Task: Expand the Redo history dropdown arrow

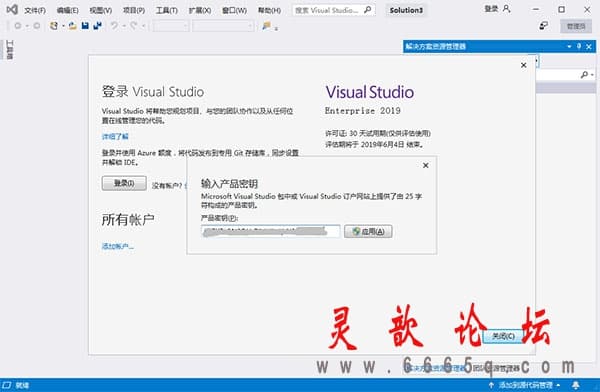Action: click(x=143, y=26)
